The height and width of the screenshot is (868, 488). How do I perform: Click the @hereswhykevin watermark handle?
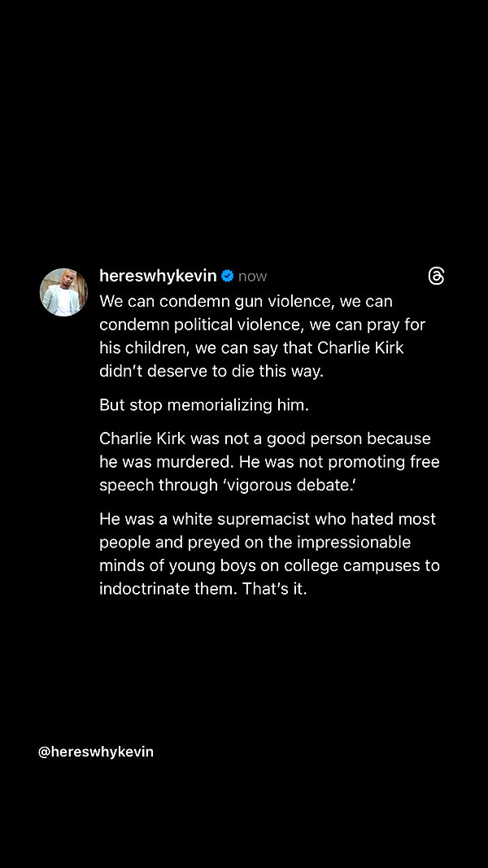pyautogui.click(x=96, y=752)
